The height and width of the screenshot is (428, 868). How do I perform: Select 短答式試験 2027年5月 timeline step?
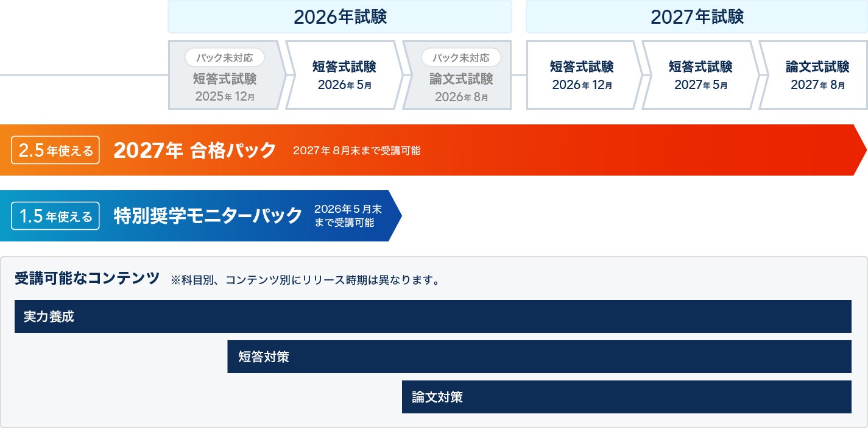click(700, 75)
